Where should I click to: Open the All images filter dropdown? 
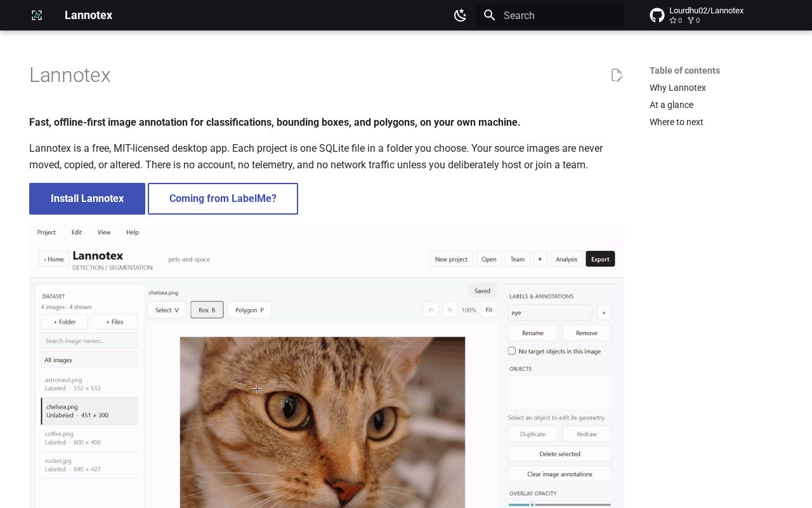[x=89, y=360]
